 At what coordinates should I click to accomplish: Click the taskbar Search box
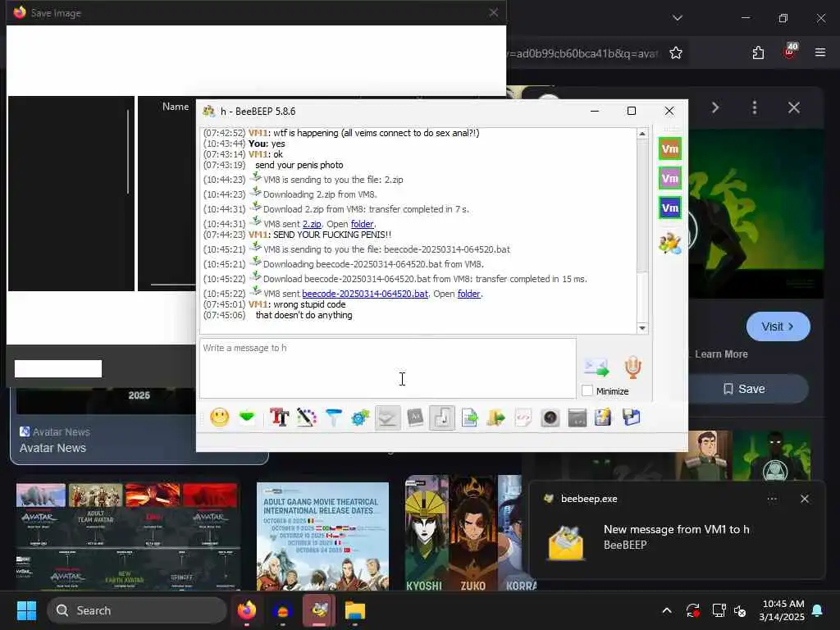[x=137, y=610]
